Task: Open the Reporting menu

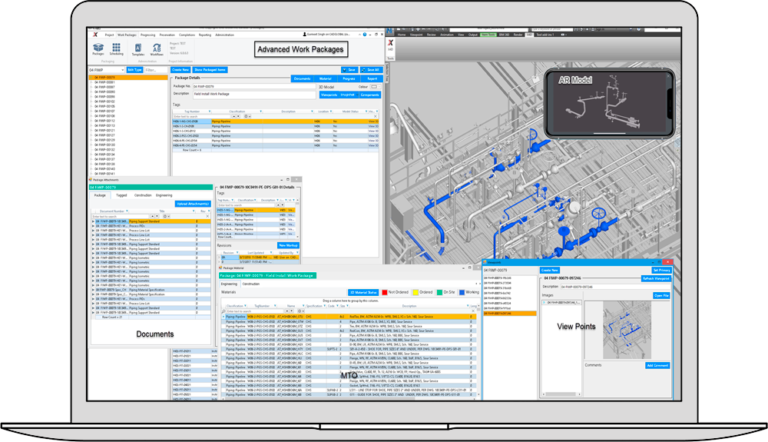Action: (205, 35)
